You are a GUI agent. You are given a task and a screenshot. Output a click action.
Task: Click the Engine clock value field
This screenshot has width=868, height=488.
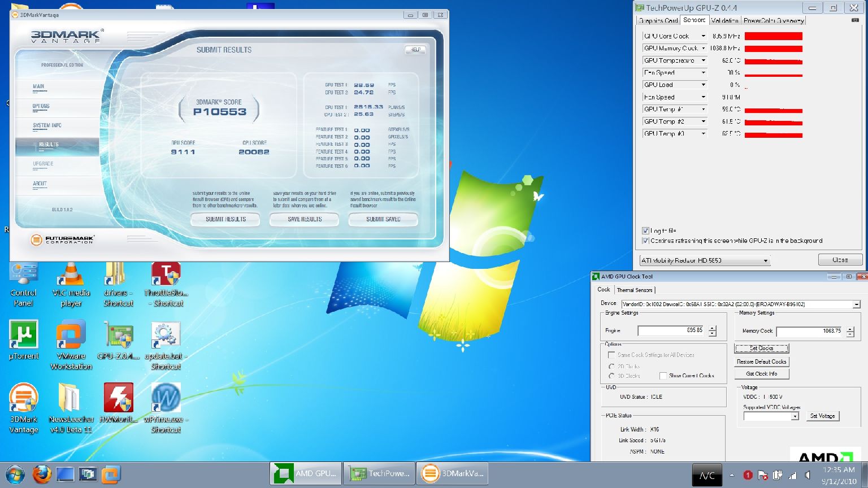point(671,330)
